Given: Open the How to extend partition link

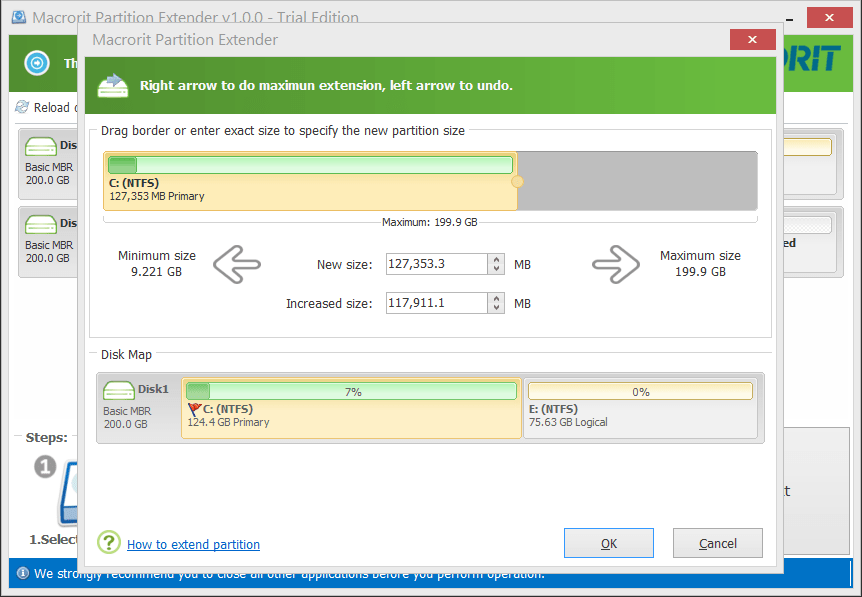Looking at the screenshot, I should (x=192, y=544).
